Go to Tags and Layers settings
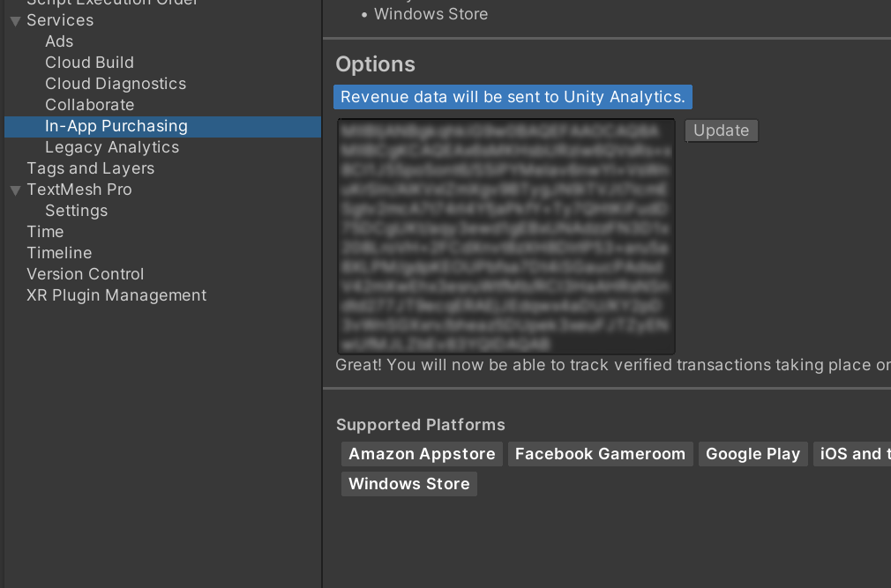This screenshot has width=891, height=588. point(90,168)
